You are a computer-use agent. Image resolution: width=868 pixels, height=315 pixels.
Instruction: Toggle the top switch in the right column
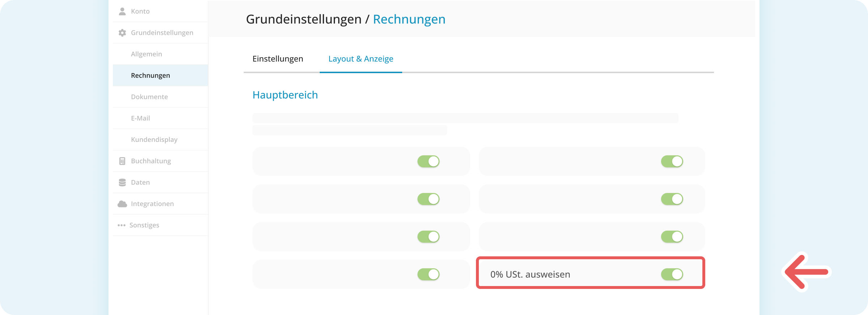[672, 161]
